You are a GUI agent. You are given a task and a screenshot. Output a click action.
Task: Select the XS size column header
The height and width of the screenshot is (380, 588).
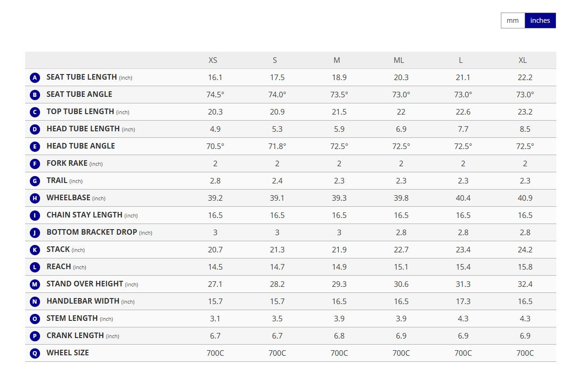(x=213, y=61)
